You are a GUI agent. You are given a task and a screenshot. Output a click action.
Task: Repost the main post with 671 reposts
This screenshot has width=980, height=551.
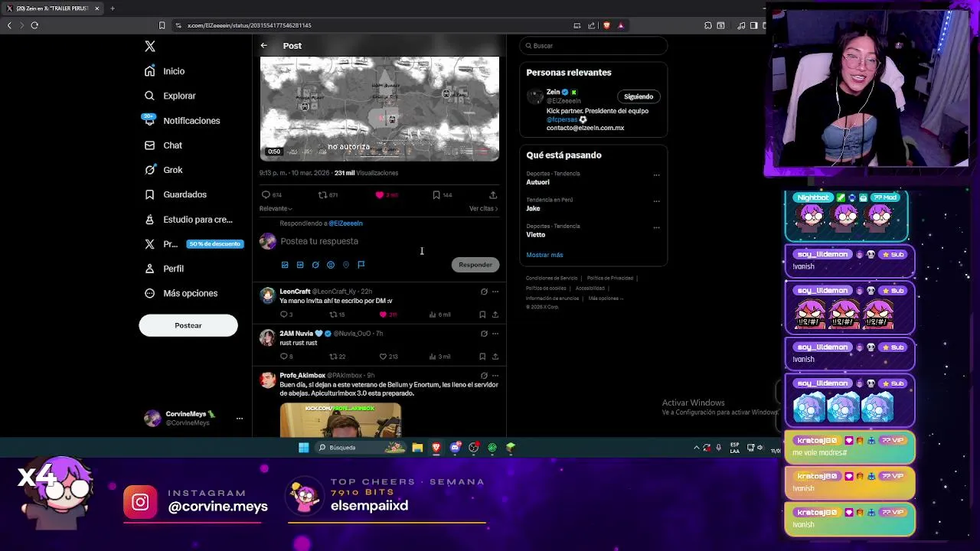328,194
